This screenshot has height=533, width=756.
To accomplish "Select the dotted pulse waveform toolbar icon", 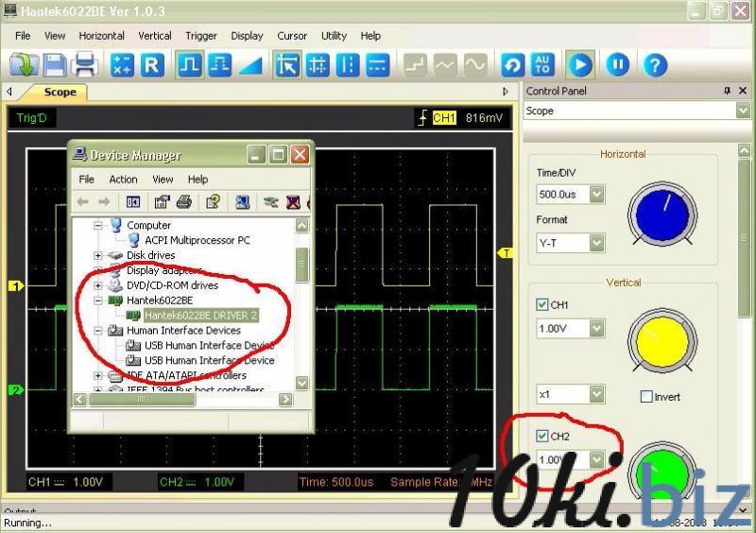I will click(x=220, y=64).
